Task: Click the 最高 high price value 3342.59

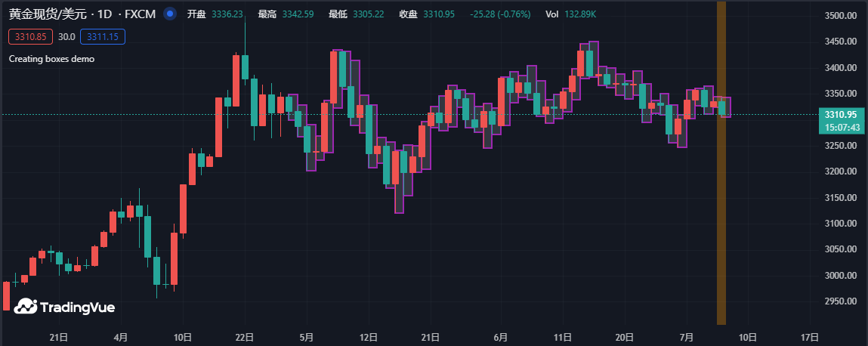Action: (x=298, y=14)
